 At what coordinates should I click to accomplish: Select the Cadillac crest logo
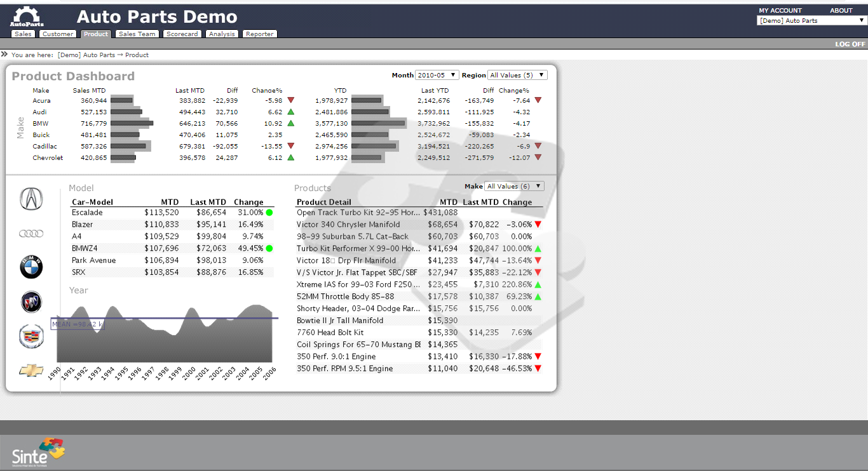point(31,336)
